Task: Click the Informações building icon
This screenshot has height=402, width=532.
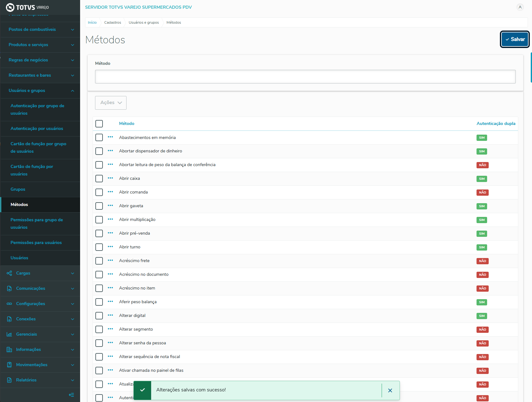Action: tap(9, 350)
